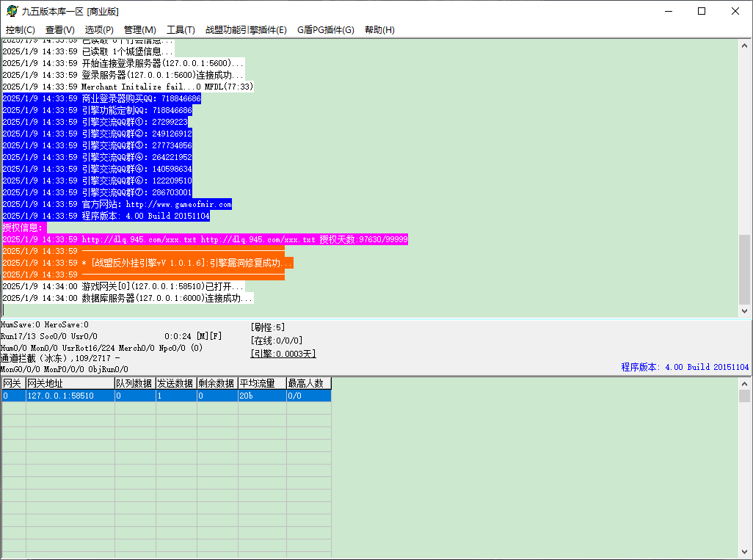Click the 通道拦截 status line

click(60, 358)
